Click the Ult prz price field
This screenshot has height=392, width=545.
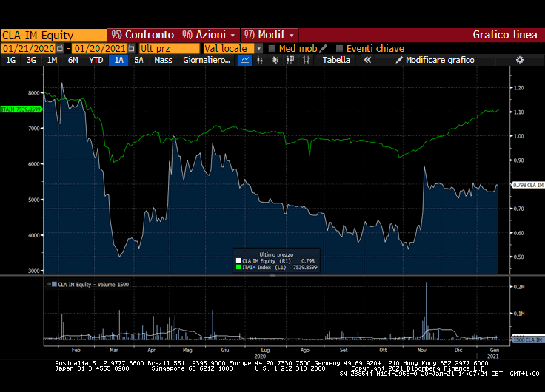coord(169,48)
